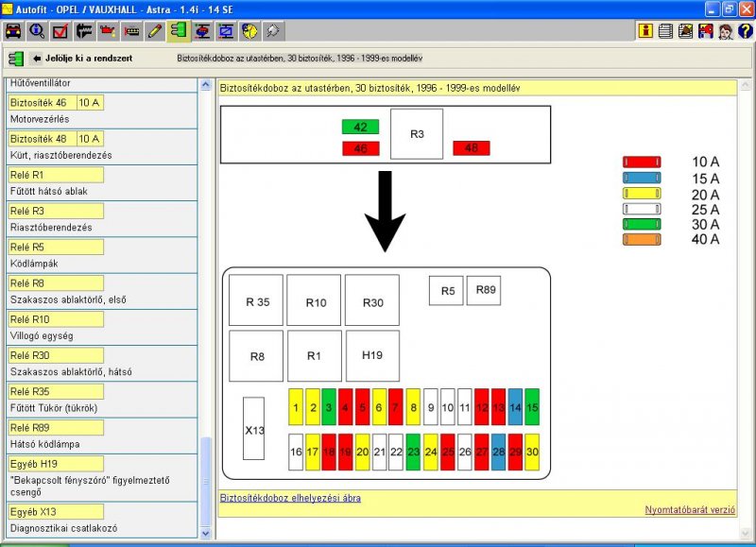Screen dimensions: 756x547
Task: Click green fuse 15 in fuse box
Action: (x=532, y=407)
